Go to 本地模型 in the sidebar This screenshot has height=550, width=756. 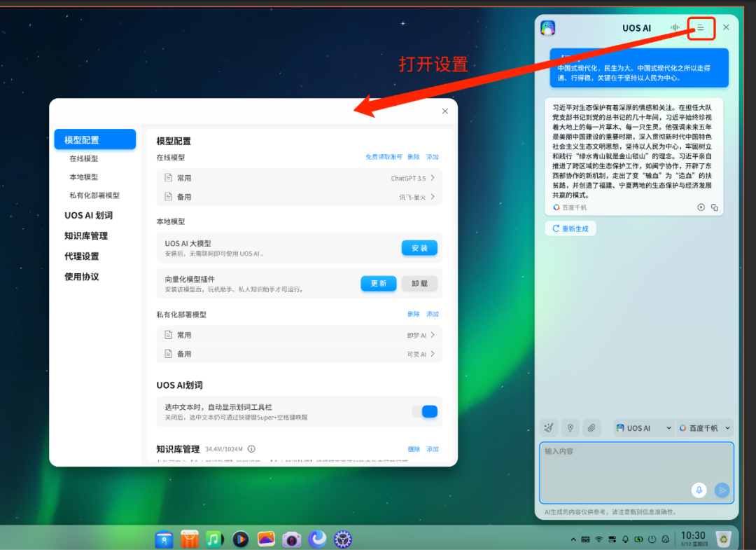pos(83,177)
